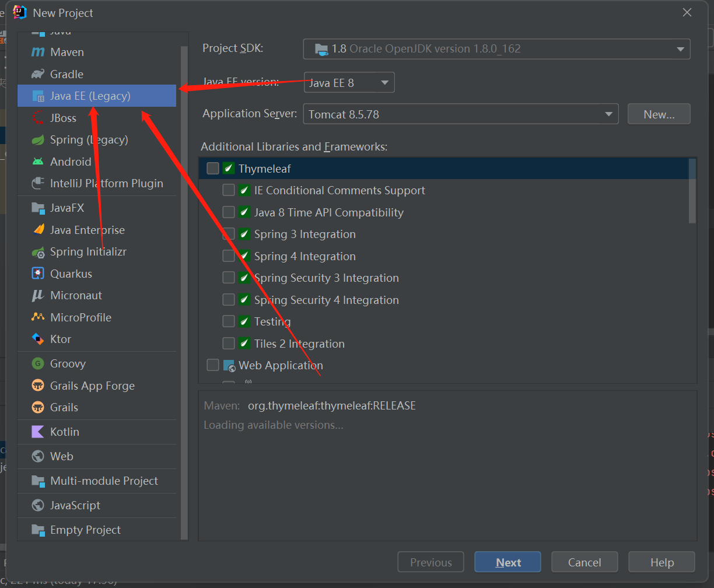Click the Web Application framework icon
The image size is (714, 588).
point(229,366)
